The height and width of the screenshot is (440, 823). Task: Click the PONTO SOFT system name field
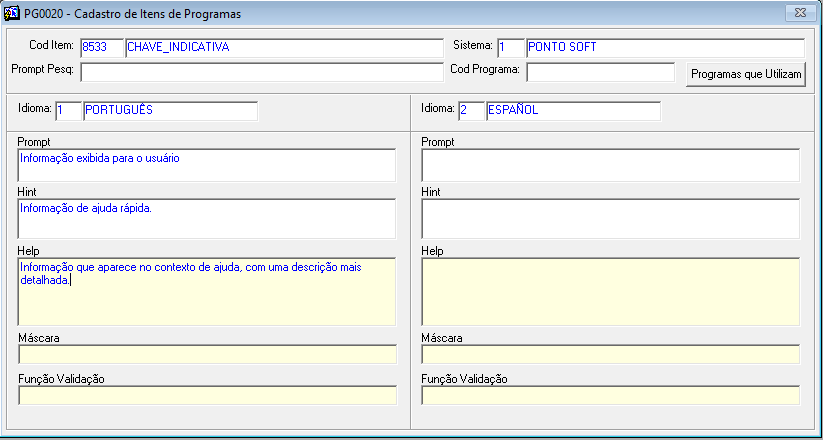pyautogui.click(x=666, y=47)
